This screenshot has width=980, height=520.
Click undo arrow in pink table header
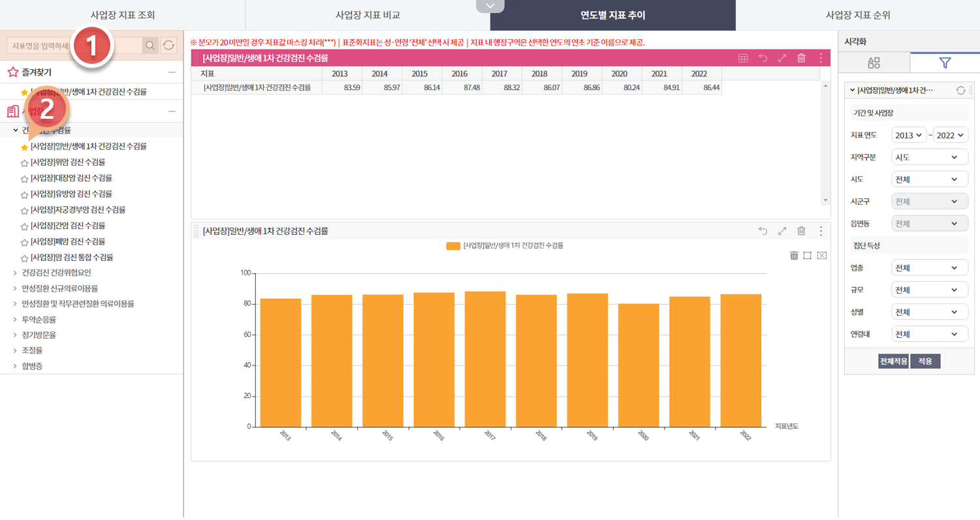click(x=763, y=58)
